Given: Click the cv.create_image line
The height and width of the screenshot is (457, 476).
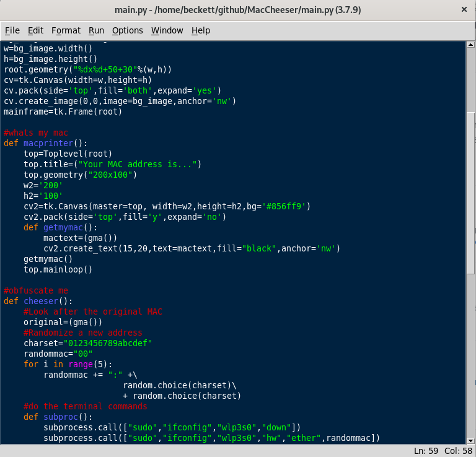Looking at the screenshot, I should click(x=120, y=102).
